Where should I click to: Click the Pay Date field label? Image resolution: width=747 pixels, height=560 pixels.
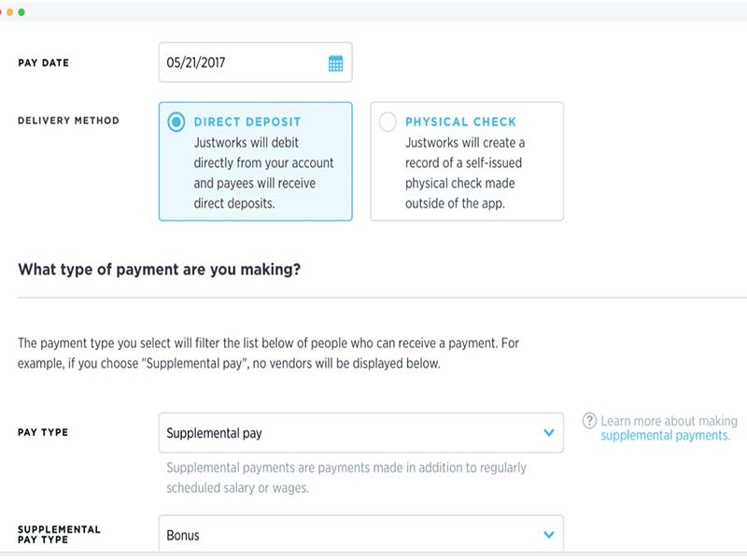click(x=44, y=63)
